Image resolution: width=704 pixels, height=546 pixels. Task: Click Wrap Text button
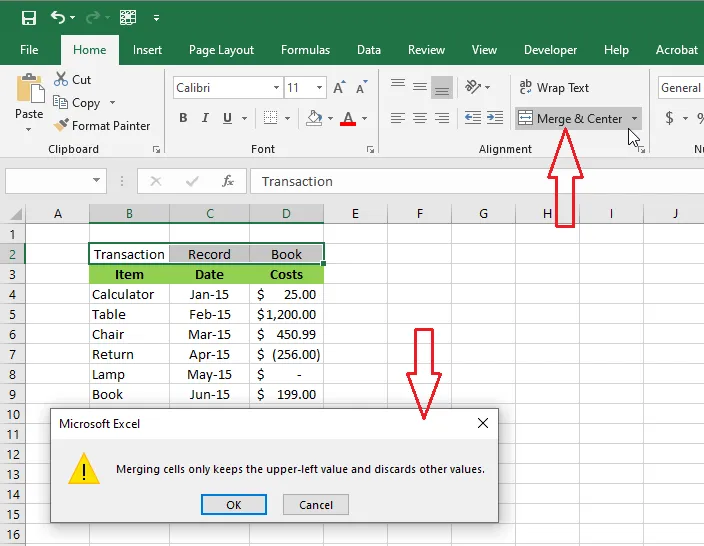coord(554,88)
